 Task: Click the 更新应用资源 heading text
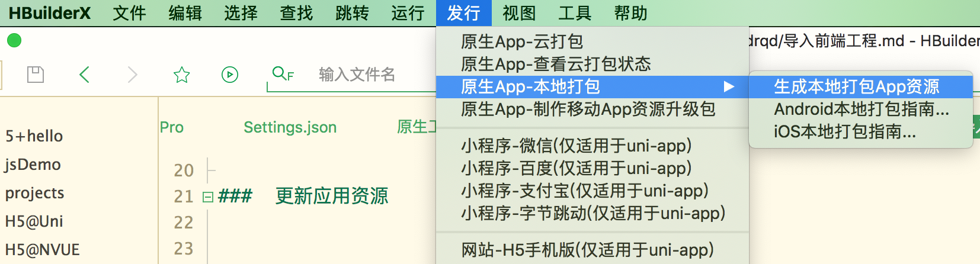pyautogui.click(x=332, y=196)
